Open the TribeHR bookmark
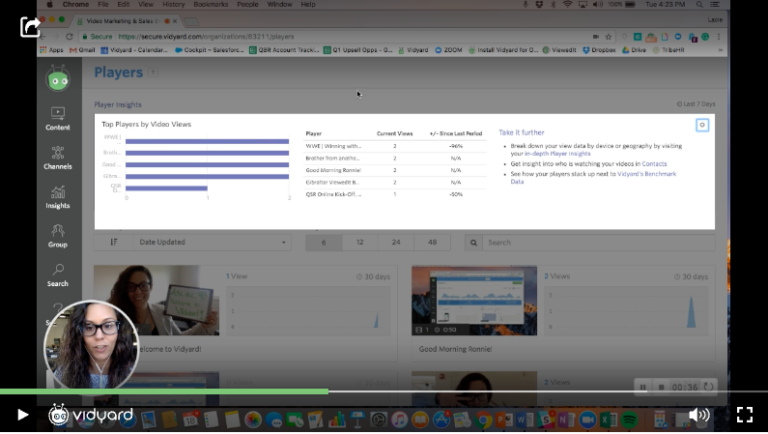This screenshot has width=768, height=434. pos(668,50)
